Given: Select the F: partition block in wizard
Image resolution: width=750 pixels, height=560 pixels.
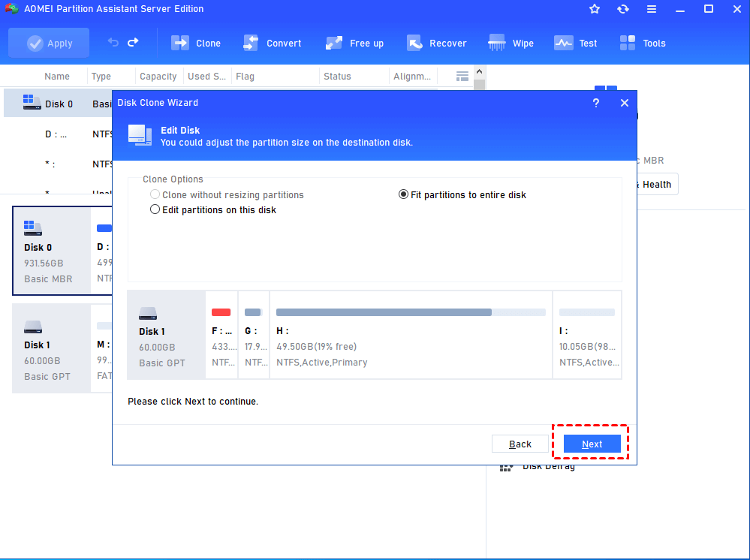Looking at the screenshot, I should 222,335.
